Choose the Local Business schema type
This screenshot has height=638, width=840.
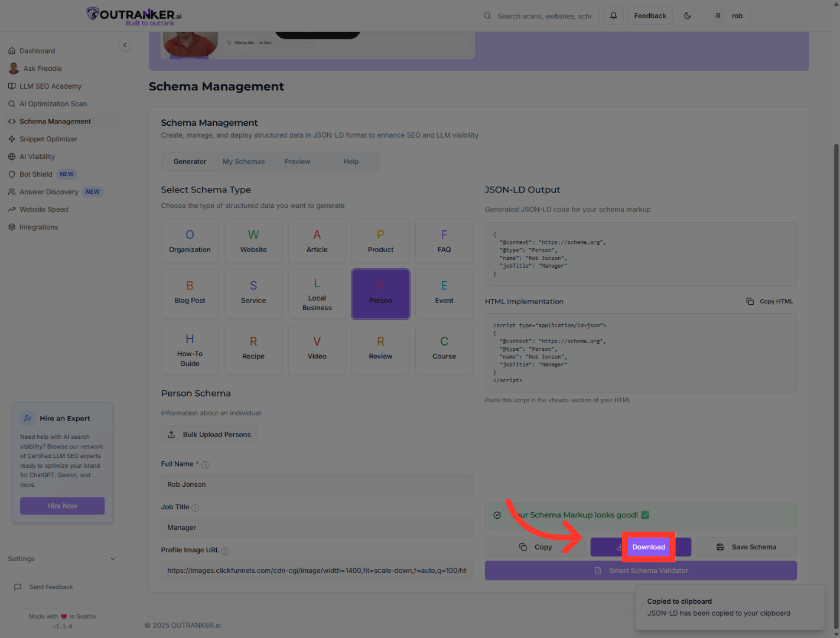point(317,294)
